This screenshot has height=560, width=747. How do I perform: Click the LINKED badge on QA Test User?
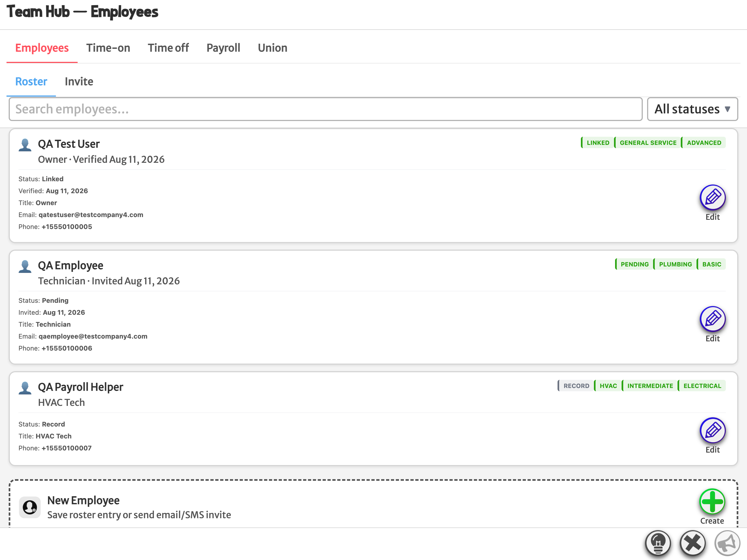[x=597, y=143]
